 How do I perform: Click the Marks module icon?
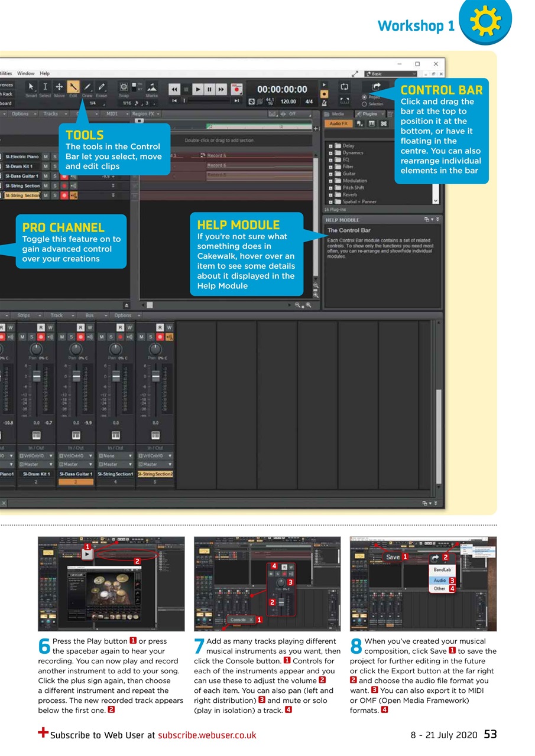(x=153, y=86)
